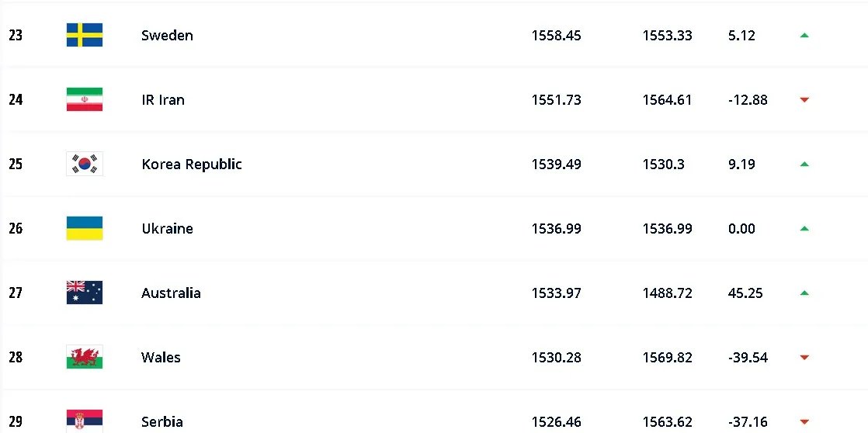The height and width of the screenshot is (433, 868).
Task: Open the Serbia team link
Action: [x=162, y=421]
